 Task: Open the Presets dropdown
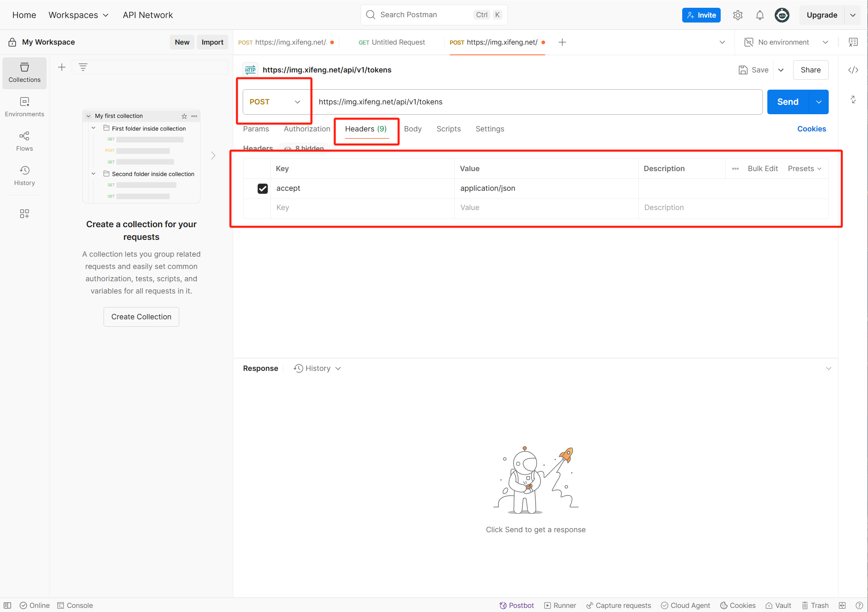point(804,169)
